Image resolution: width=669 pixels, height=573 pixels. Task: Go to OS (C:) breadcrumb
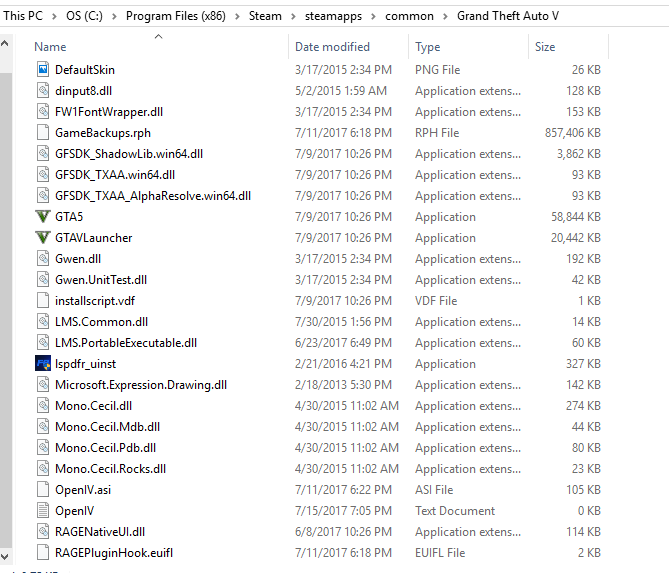click(84, 16)
